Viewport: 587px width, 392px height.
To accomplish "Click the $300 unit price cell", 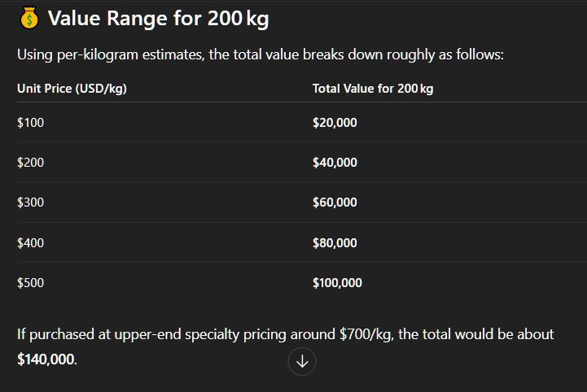I will (30, 203).
